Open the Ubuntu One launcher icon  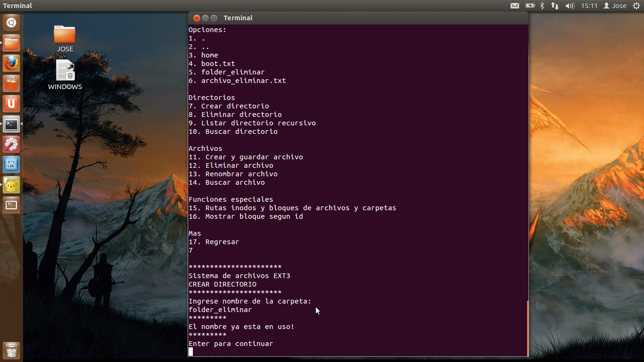[x=11, y=104]
